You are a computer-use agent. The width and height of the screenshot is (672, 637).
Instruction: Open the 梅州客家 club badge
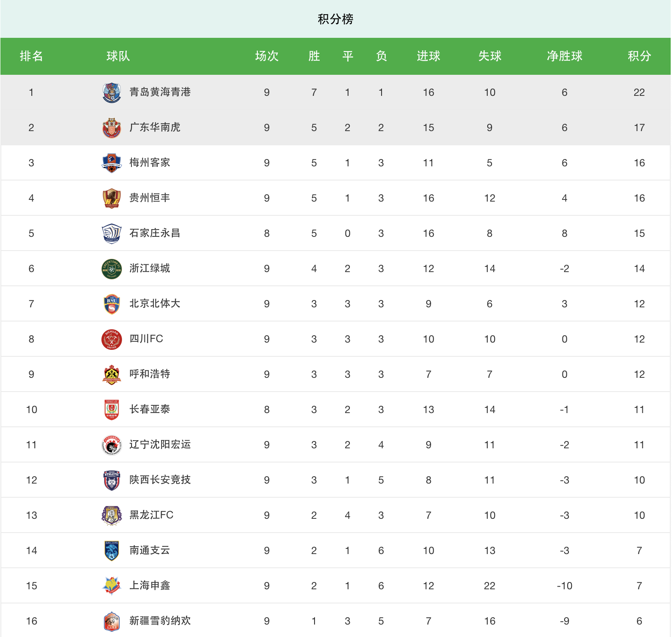pos(112,163)
